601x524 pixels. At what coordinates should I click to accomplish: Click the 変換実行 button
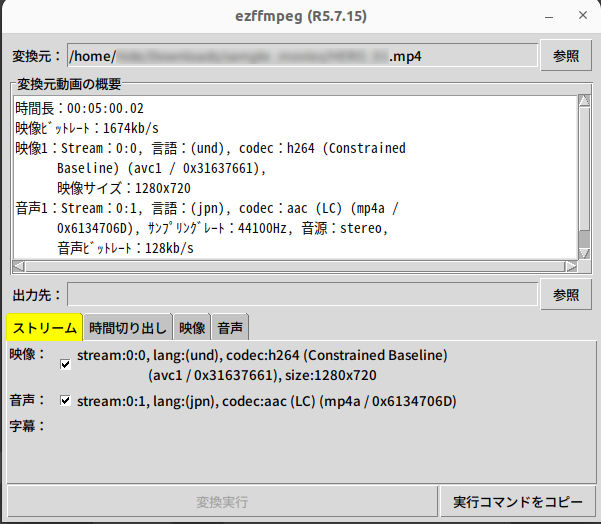pyautogui.click(x=222, y=501)
